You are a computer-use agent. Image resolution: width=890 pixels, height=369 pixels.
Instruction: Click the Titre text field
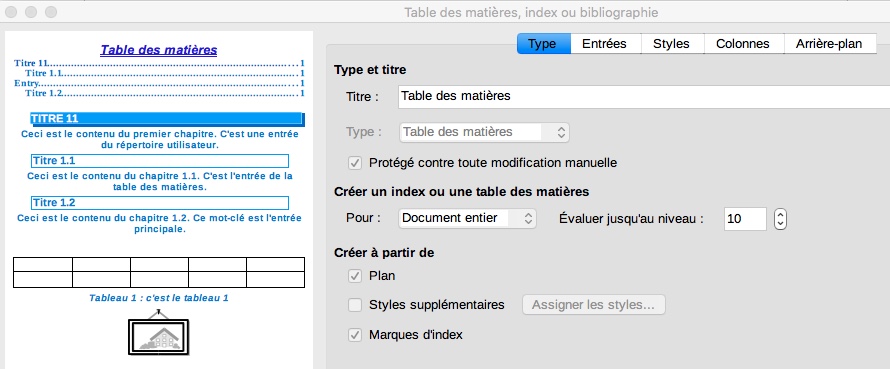tap(644, 96)
